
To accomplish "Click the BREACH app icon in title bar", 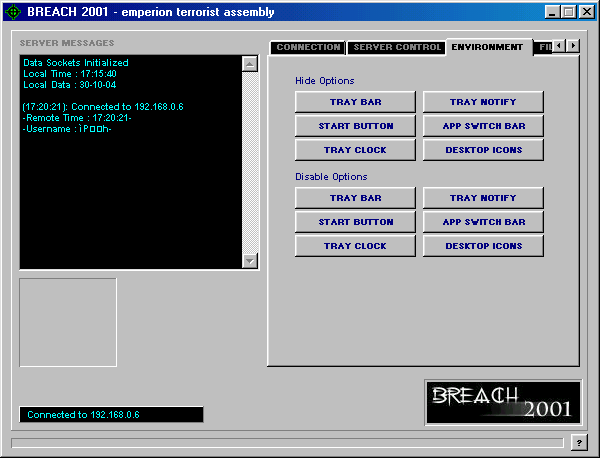I will click(x=13, y=12).
